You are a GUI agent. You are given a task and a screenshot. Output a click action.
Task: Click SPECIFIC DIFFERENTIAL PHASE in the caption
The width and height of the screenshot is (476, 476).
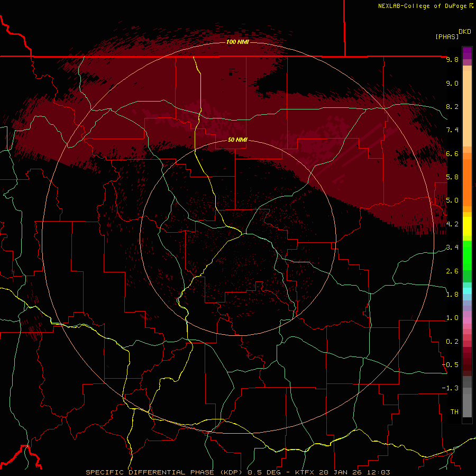coord(150,472)
